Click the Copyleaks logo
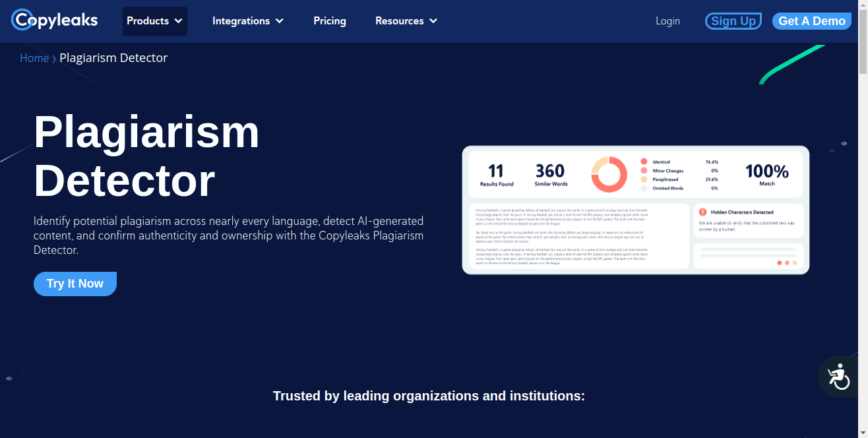Image resolution: width=868 pixels, height=438 pixels. coord(54,20)
